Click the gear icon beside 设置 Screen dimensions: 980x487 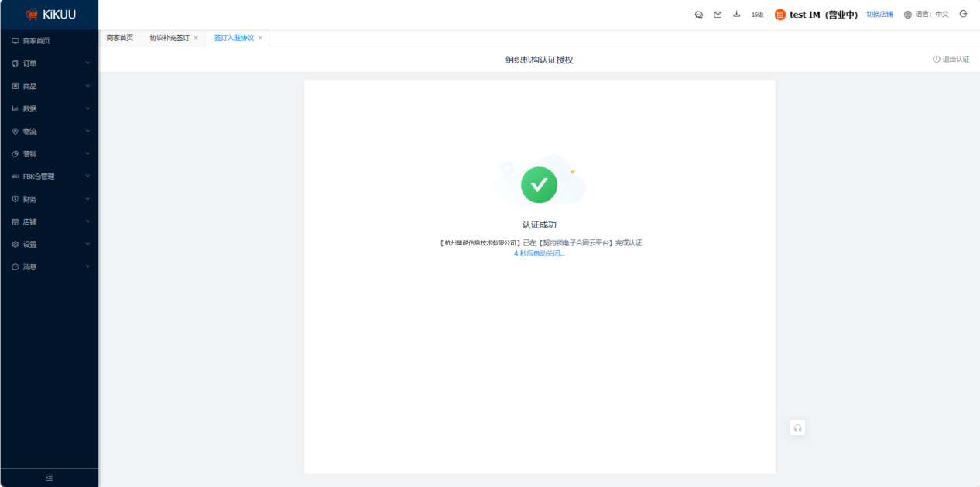coord(15,244)
